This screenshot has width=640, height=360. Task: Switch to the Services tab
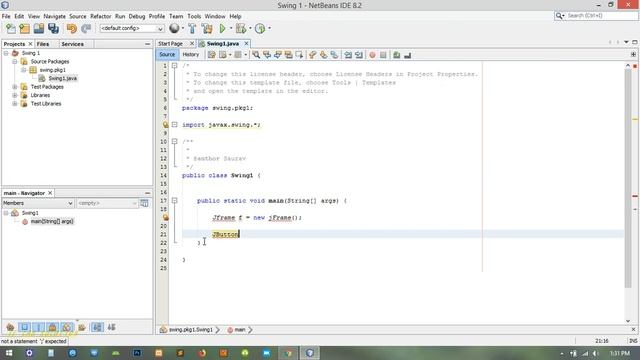pos(73,44)
